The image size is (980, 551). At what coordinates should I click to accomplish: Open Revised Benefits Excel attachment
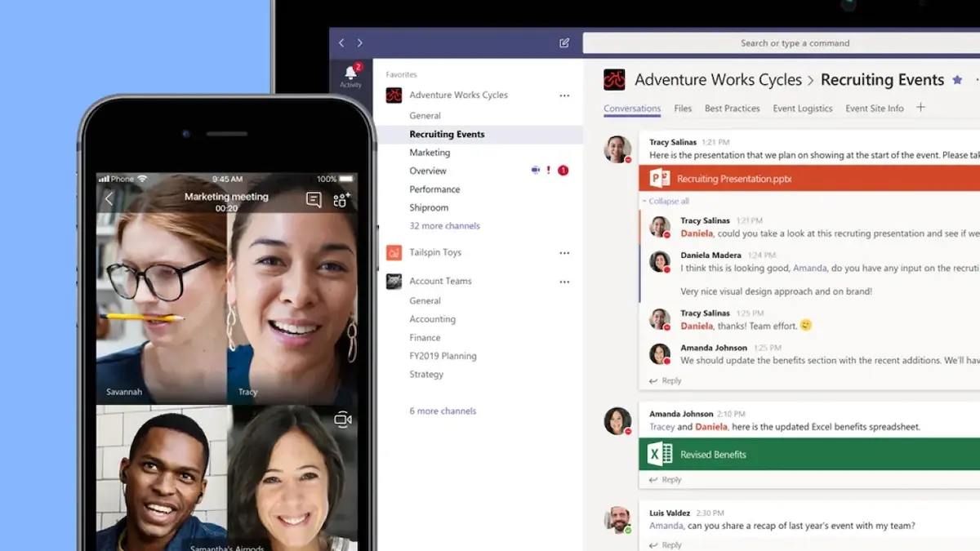coord(809,454)
